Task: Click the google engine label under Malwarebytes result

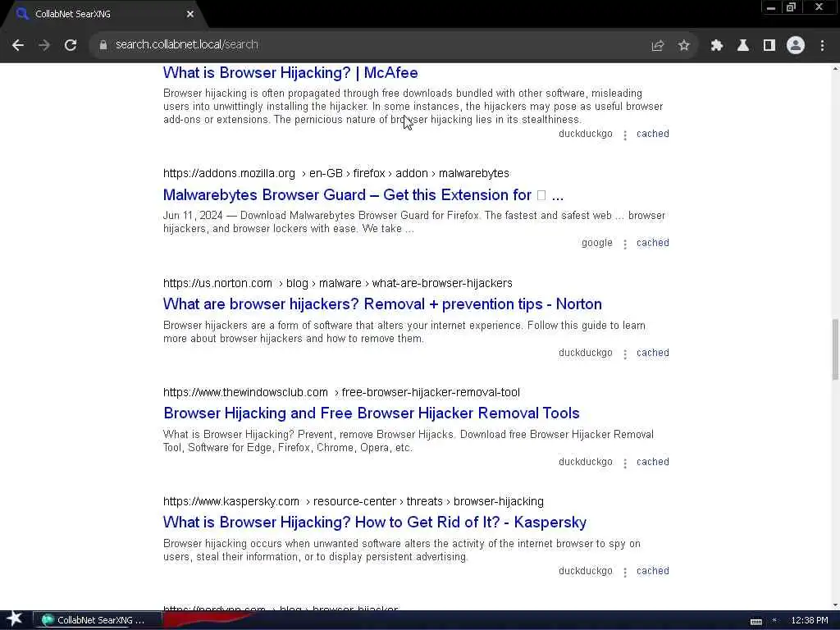Action: [597, 243]
